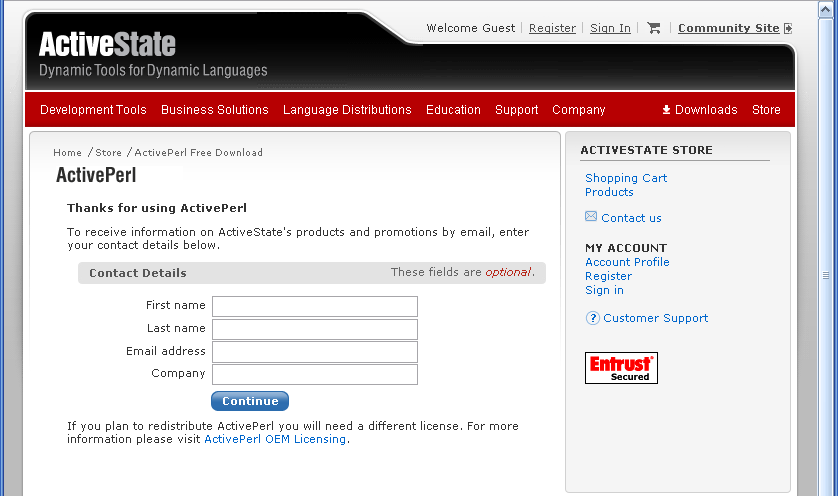This screenshot has height=496, width=838.
Task: Focus the Company input field
Action: (315, 374)
